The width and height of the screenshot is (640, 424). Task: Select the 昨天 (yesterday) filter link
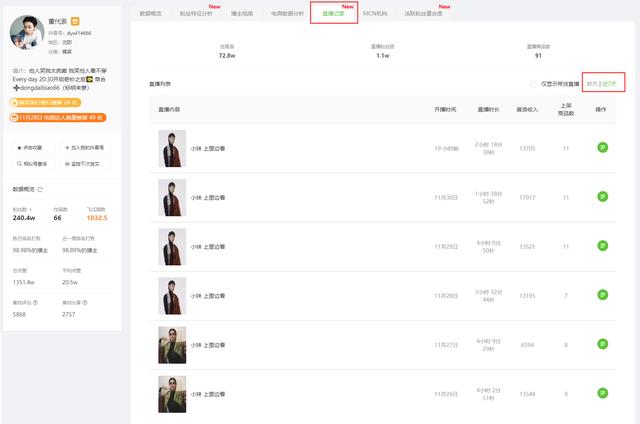coord(592,84)
